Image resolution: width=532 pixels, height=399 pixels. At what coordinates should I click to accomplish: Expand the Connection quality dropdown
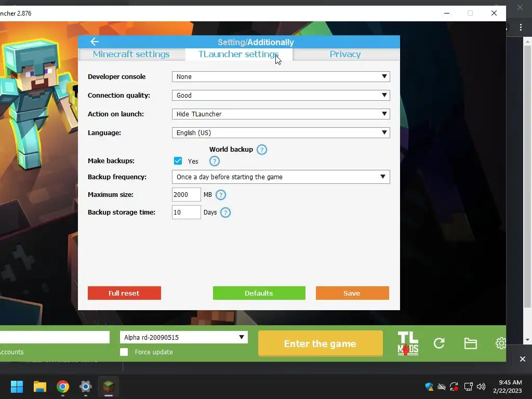coord(281,96)
